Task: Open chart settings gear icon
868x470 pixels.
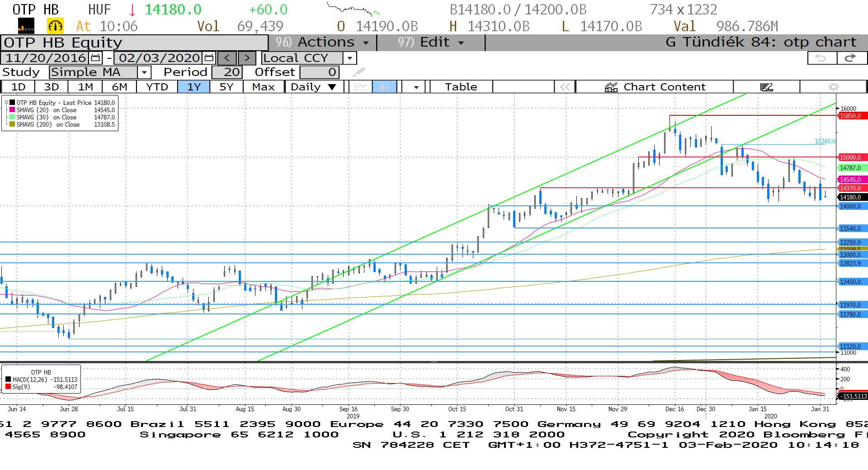Action: pos(834,87)
